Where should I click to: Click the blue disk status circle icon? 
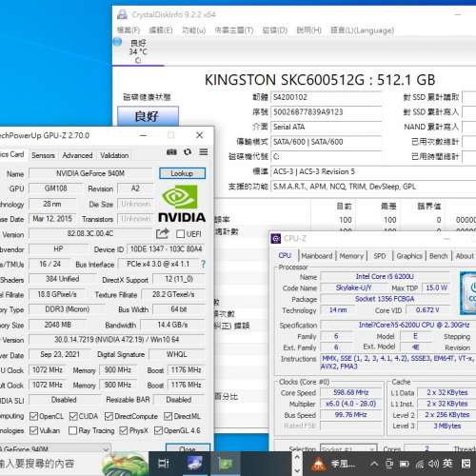(x=117, y=42)
